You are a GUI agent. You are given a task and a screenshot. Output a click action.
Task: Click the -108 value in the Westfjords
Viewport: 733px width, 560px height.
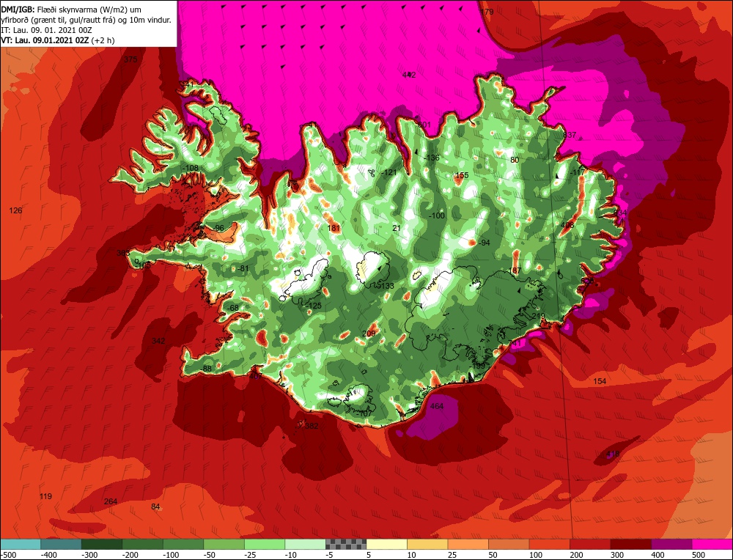(x=191, y=168)
